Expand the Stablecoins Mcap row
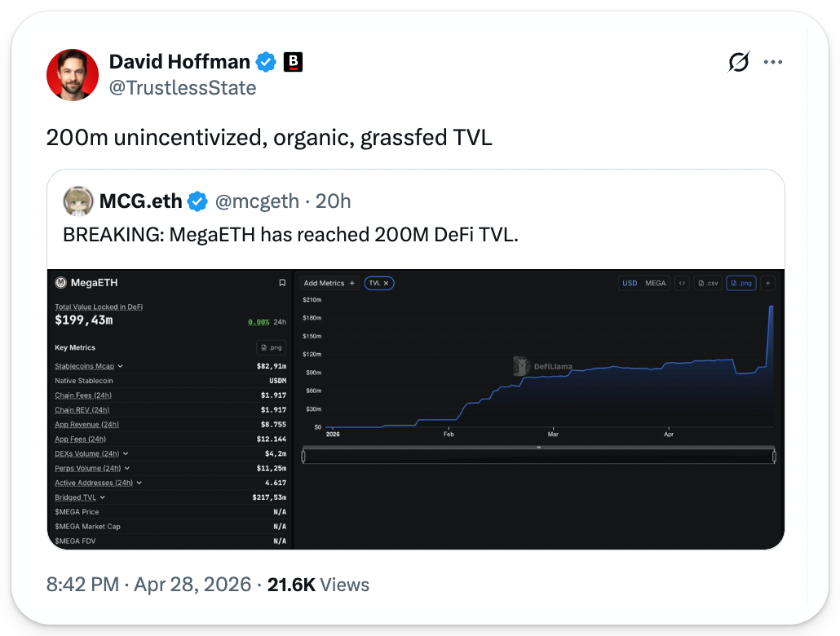 [x=121, y=367]
